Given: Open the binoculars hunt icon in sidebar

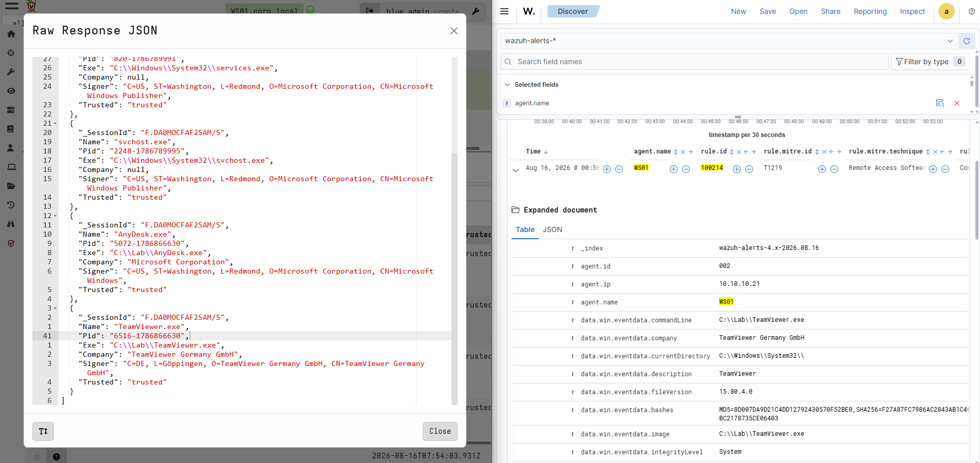Looking at the screenshot, I should click(x=11, y=224).
